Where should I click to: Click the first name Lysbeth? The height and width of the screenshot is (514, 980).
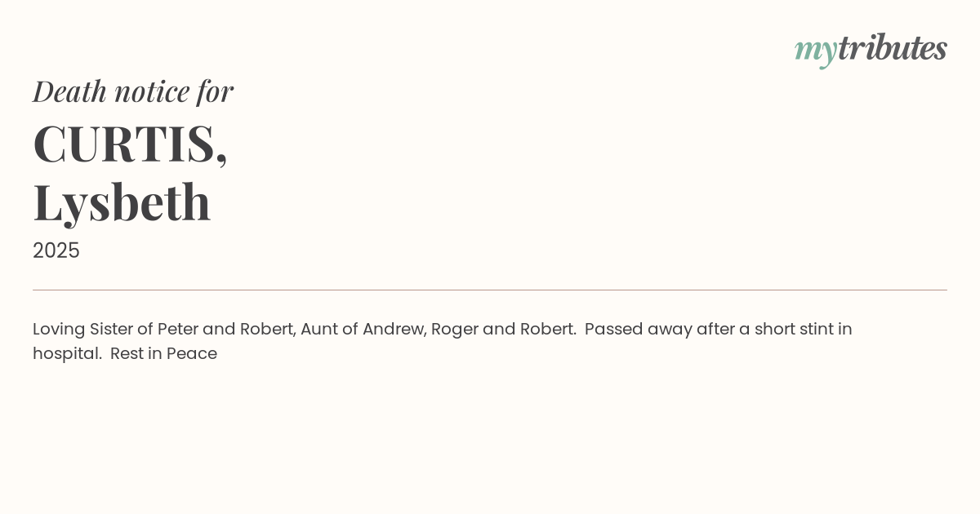coord(122,202)
